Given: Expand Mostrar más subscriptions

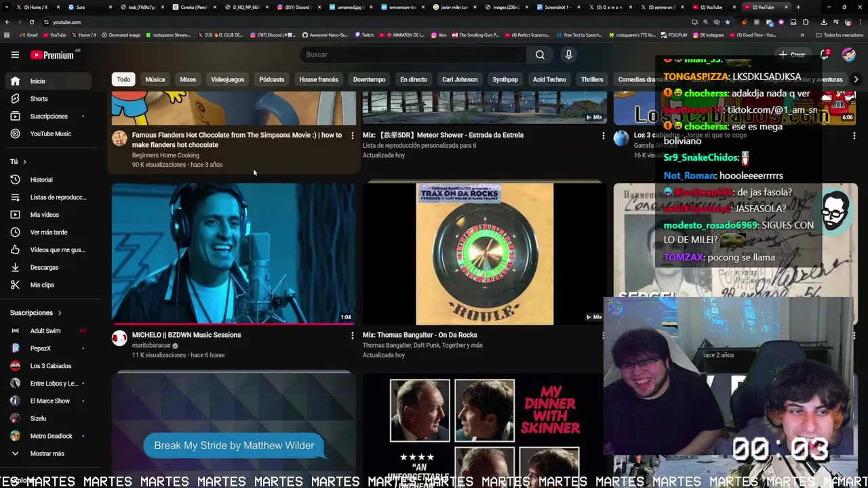Looking at the screenshot, I should (x=47, y=454).
